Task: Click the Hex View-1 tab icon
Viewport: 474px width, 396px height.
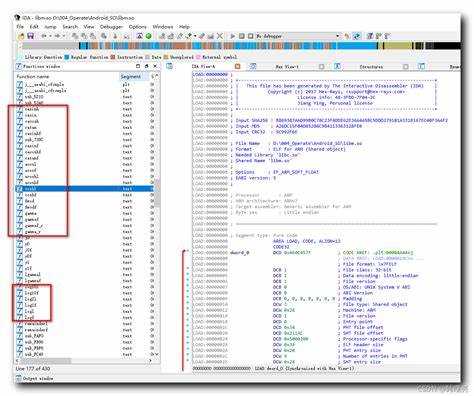Action: coord(253,67)
